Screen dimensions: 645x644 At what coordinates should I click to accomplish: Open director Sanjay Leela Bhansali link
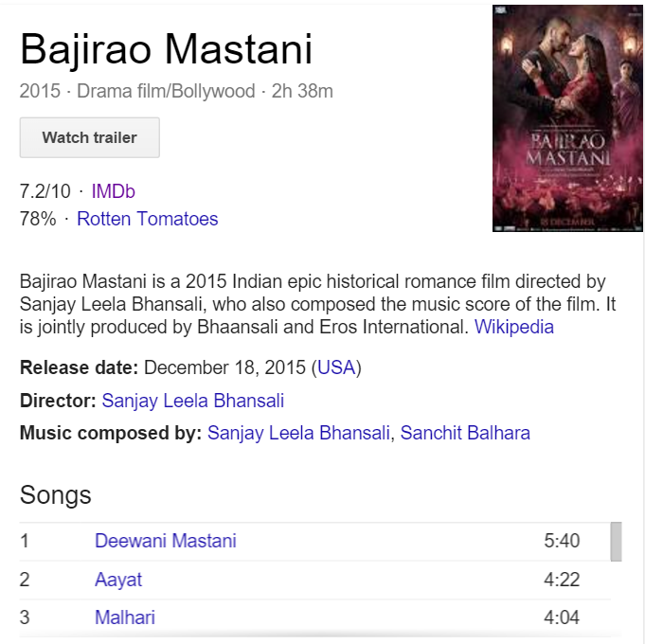pos(193,401)
